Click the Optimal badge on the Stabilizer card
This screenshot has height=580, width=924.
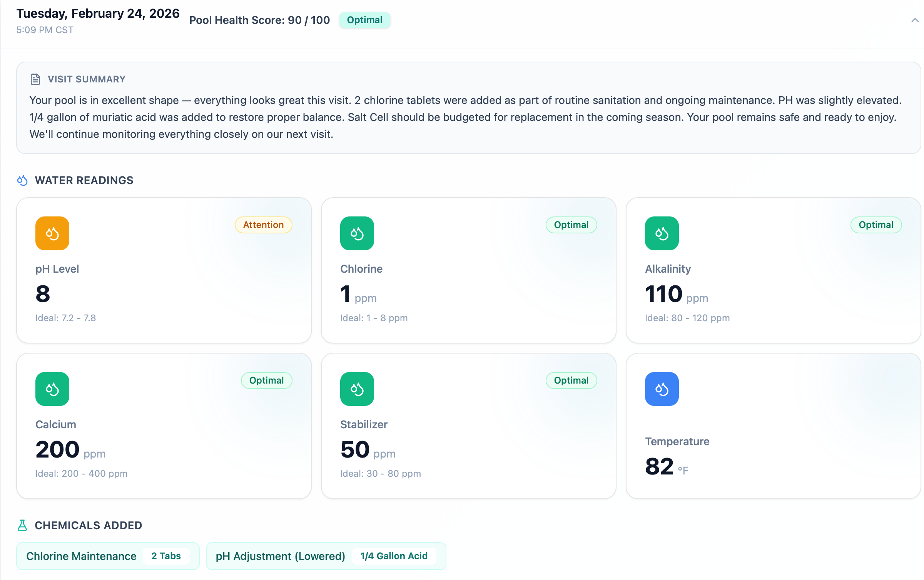571,381
